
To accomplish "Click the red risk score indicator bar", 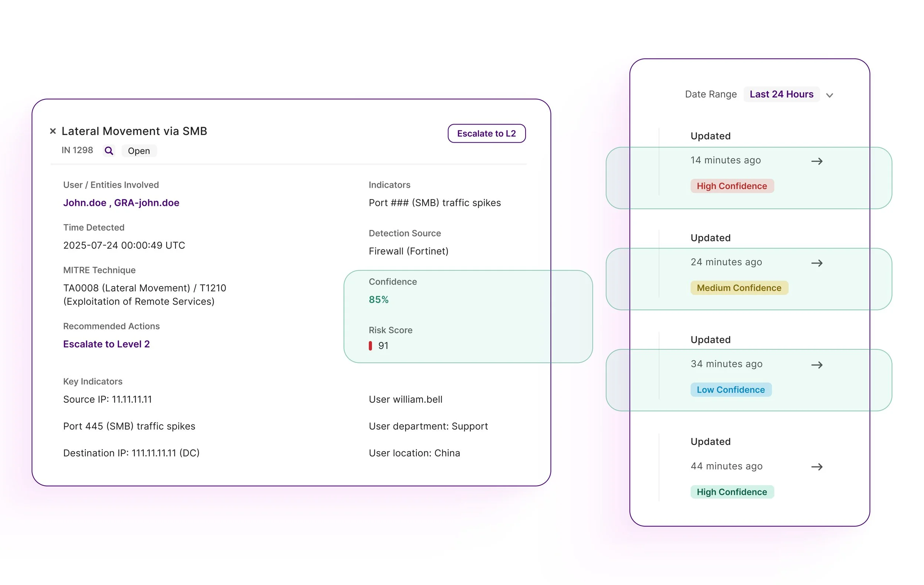I will tap(370, 346).
